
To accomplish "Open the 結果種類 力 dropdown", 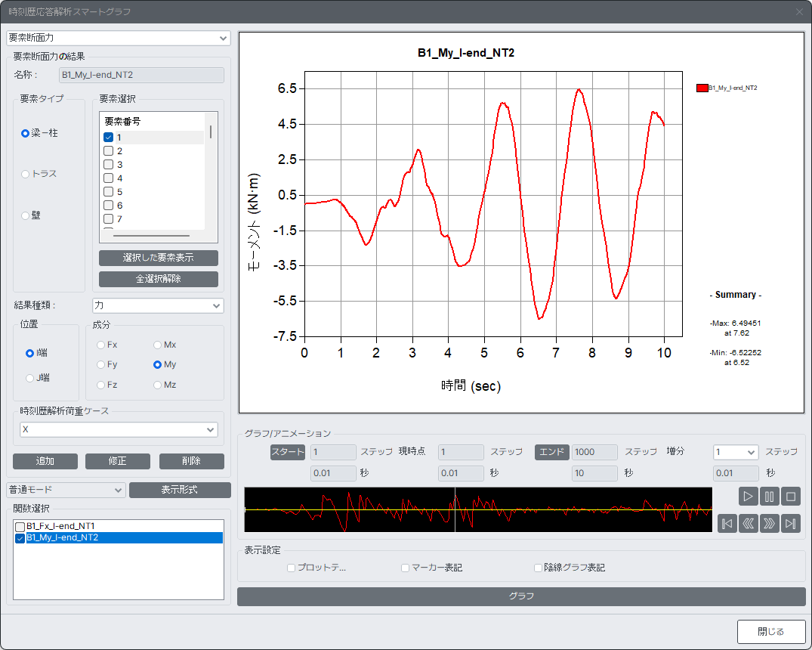I will [x=158, y=306].
